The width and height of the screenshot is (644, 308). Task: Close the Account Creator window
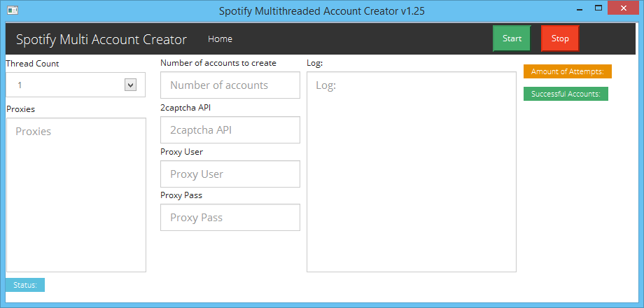(624, 8)
